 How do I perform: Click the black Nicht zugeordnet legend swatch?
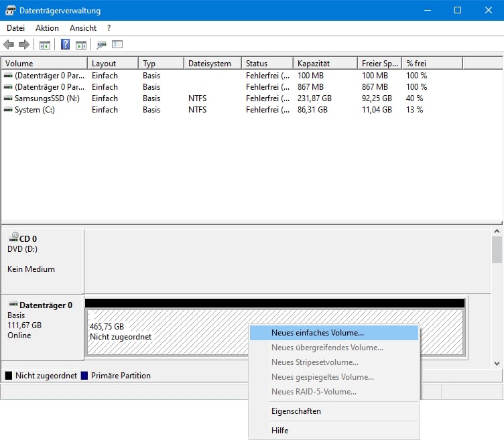click(x=9, y=376)
